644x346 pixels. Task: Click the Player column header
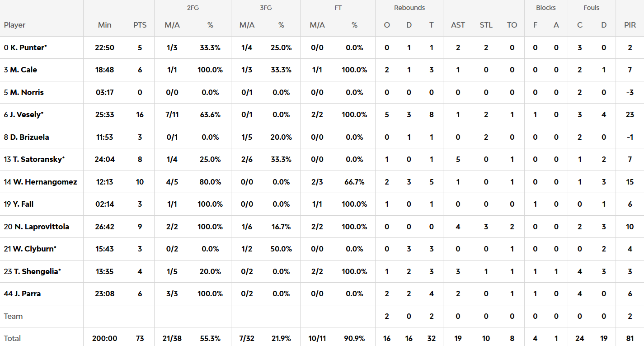point(14,25)
